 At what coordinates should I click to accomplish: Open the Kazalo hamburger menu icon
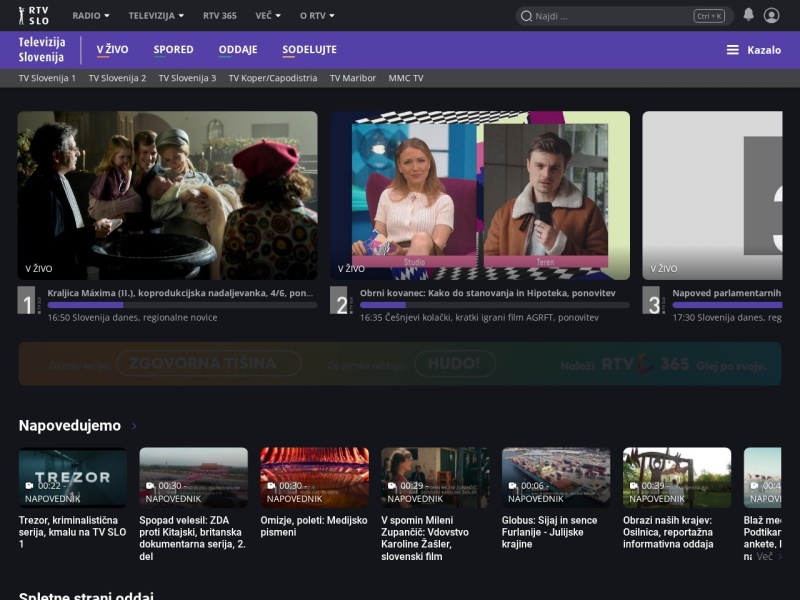click(733, 50)
